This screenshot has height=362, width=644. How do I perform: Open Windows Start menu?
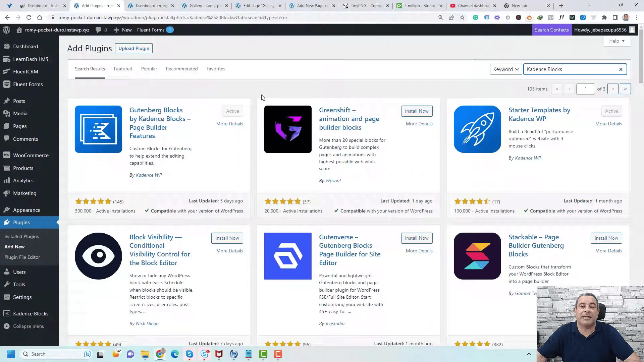(11, 354)
